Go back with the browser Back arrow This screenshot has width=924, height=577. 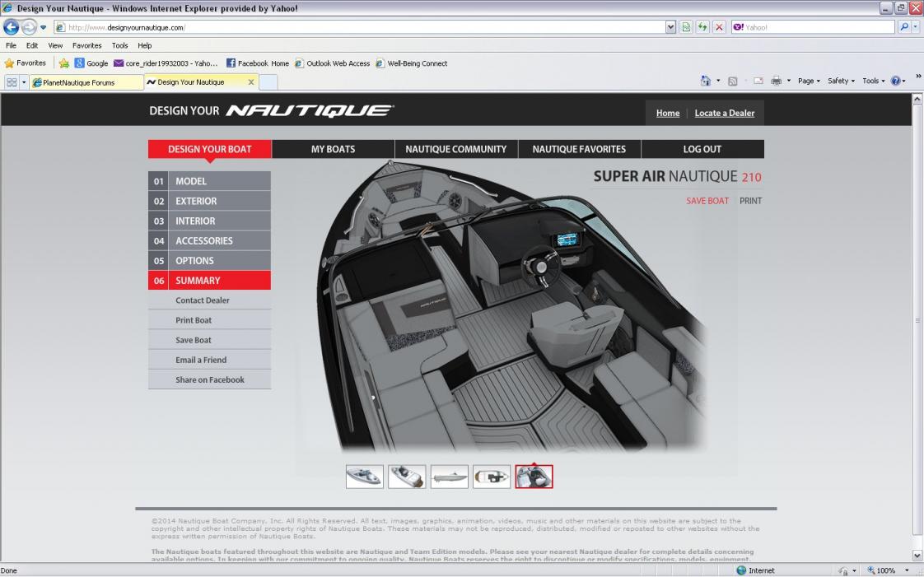pos(12,27)
